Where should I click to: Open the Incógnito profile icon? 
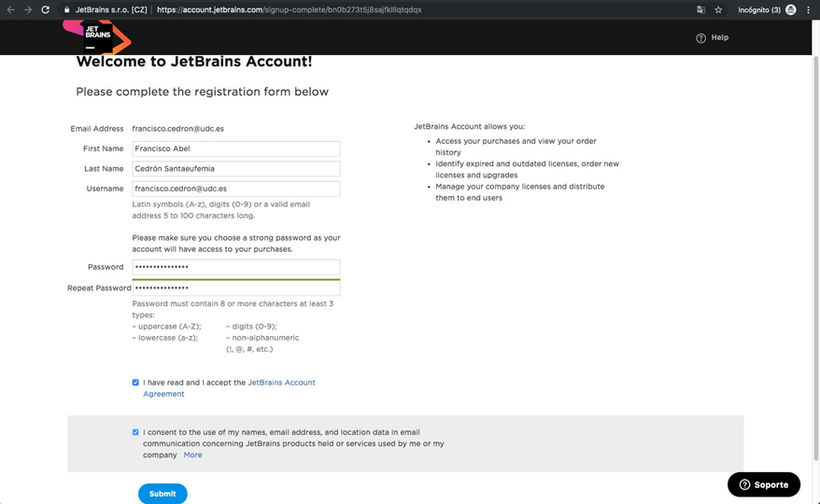tap(791, 9)
